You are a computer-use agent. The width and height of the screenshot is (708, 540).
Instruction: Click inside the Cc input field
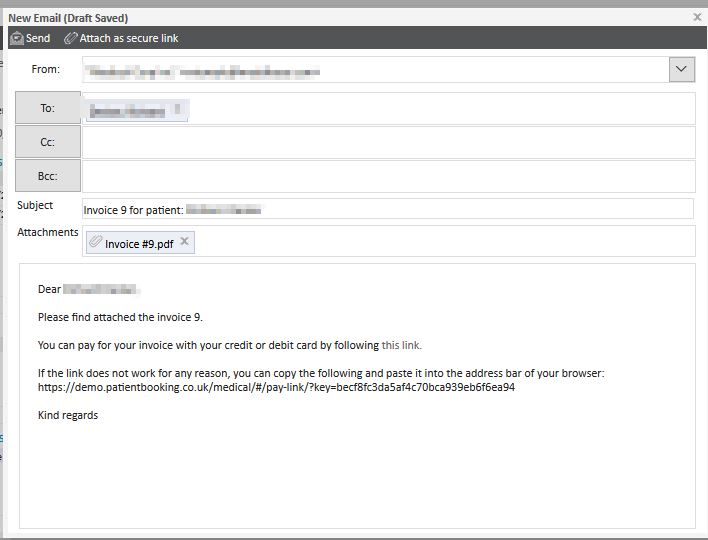388,142
